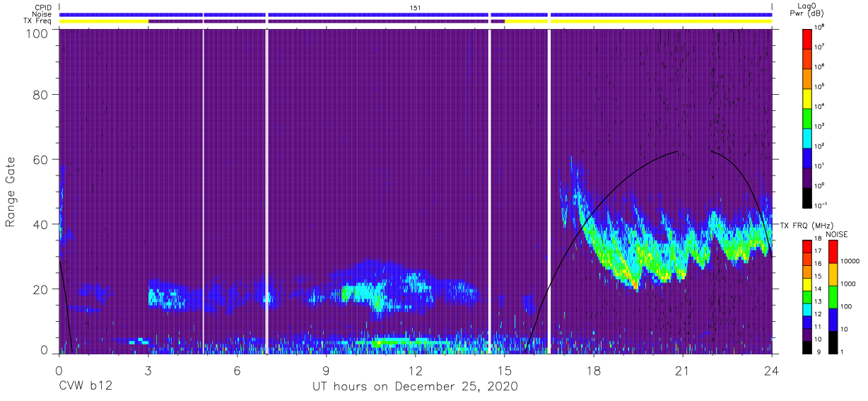Click the 'TX Freq' row label at top left
Screen dimensions: 868x401
point(37,21)
